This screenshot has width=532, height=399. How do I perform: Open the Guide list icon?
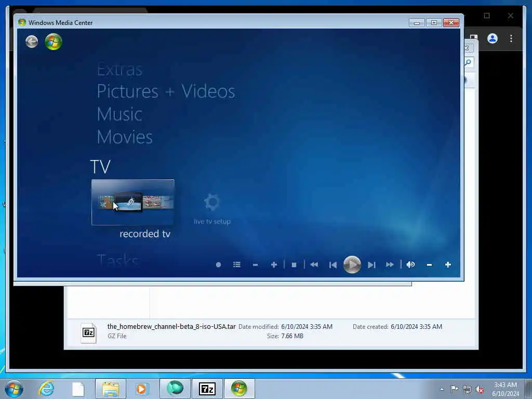(237, 264)
